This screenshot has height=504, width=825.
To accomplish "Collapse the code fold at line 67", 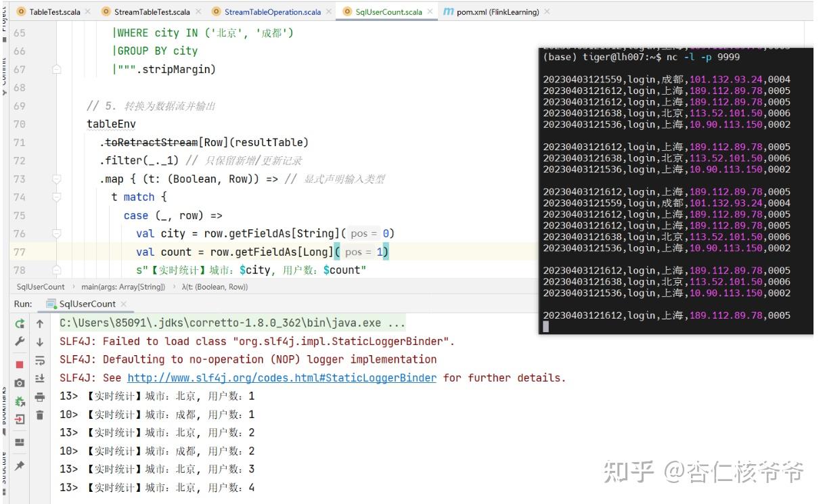I will coord(56,69).
